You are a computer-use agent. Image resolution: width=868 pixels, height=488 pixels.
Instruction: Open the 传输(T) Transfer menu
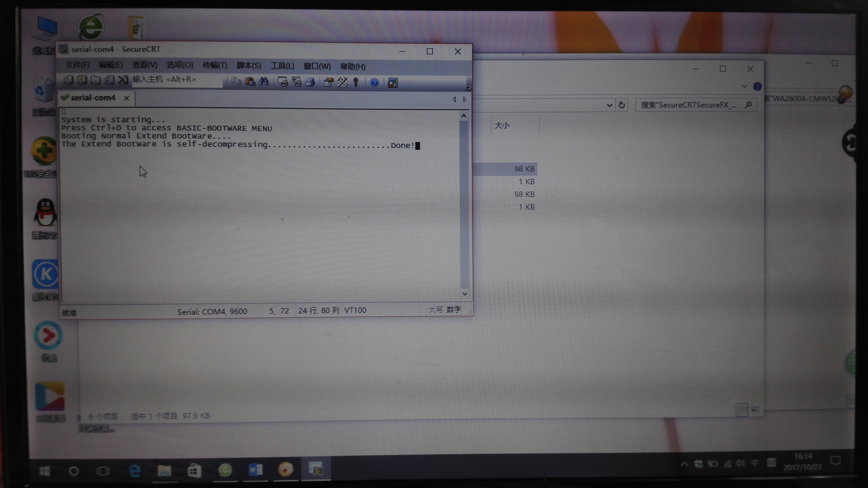(215, 65)
